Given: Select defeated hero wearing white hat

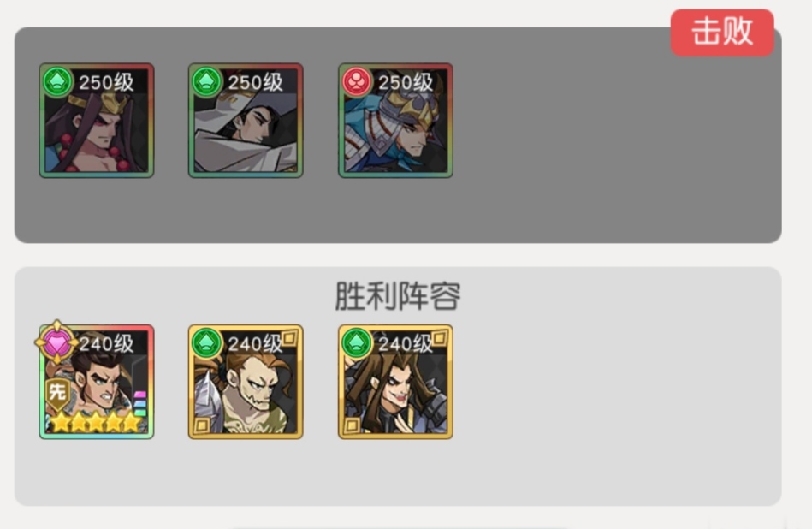Looking at the screenshot, I should [246, 120].
